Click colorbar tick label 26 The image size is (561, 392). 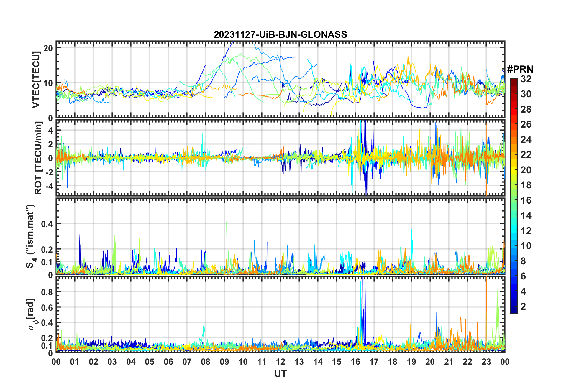click(x=526, y=124)
